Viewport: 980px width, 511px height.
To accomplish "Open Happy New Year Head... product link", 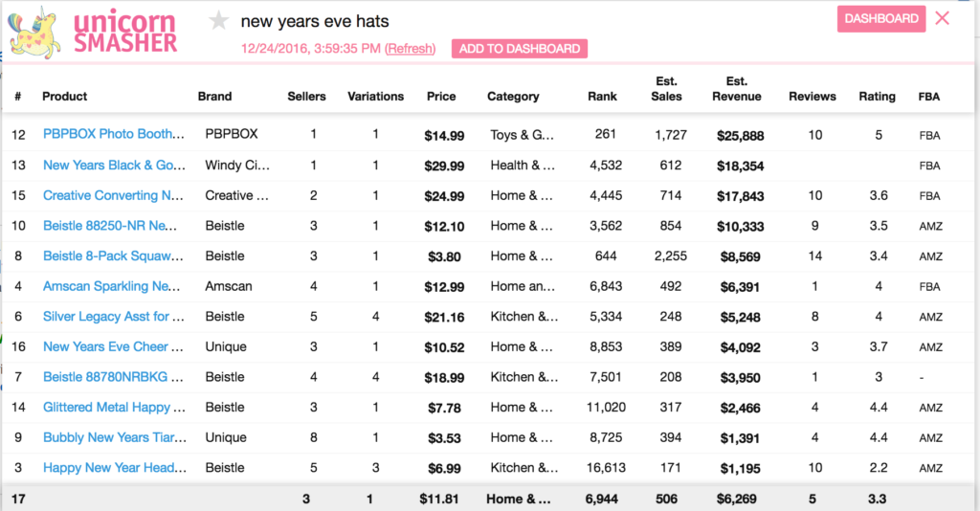I will coord(115,467).
